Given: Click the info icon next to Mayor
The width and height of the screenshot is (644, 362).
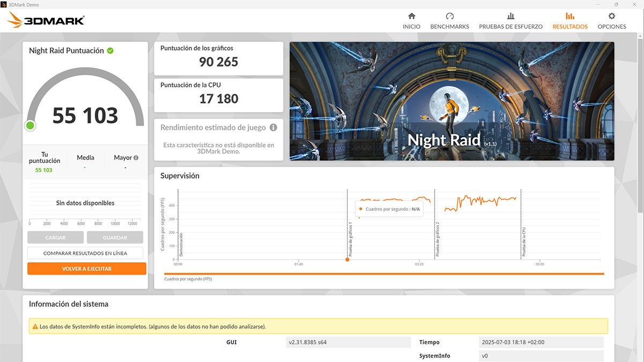Looking at the screenshot, I should click(x=136, y=158).
